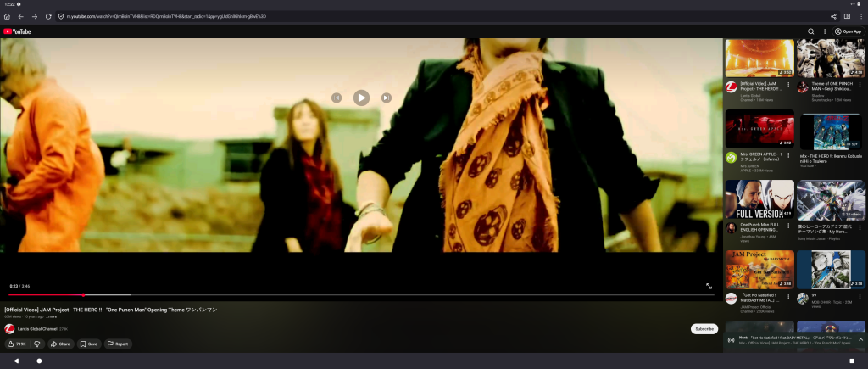Image resolution: width=868 pixels, height=369 pixels.
Task: Tap the Open App button
Action: pos(848,31)
